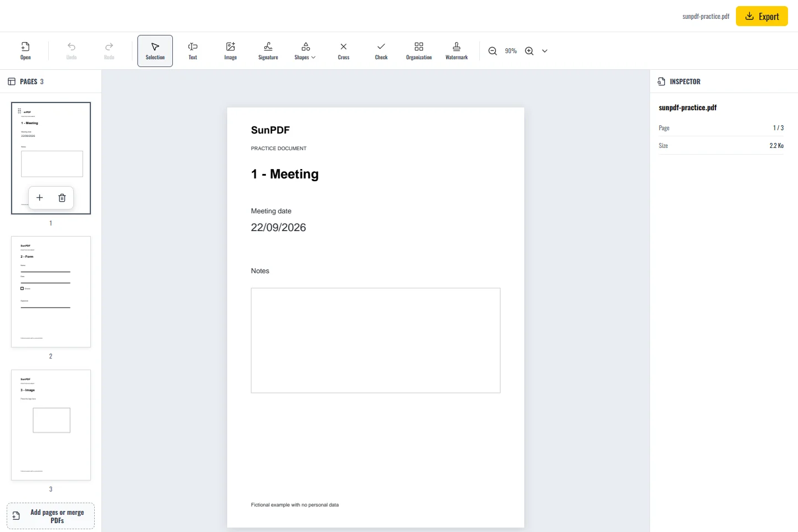Click the sunpdf-practice.pdf name beside Export
This screenshot has height=532, width=798.
coord(706,16)
